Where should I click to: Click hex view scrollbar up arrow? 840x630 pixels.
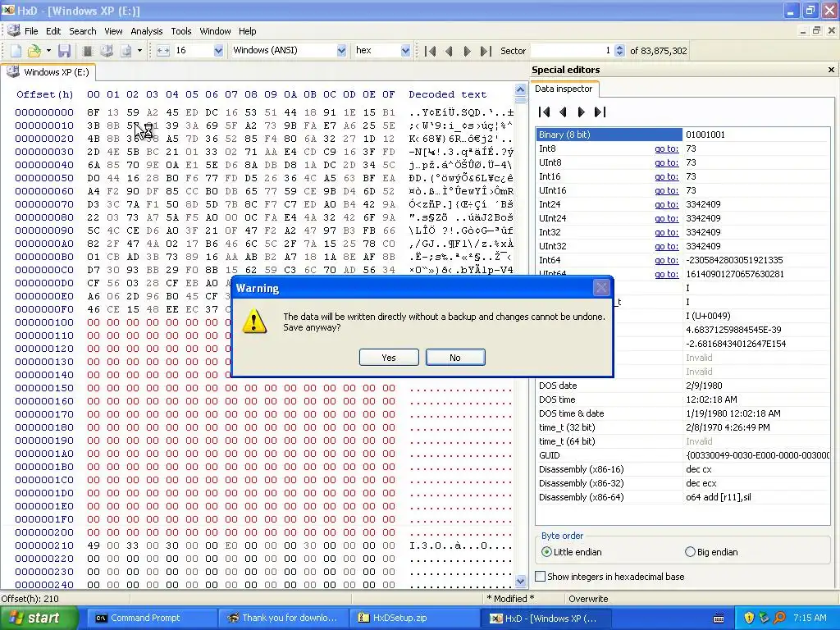click(520, 89)
